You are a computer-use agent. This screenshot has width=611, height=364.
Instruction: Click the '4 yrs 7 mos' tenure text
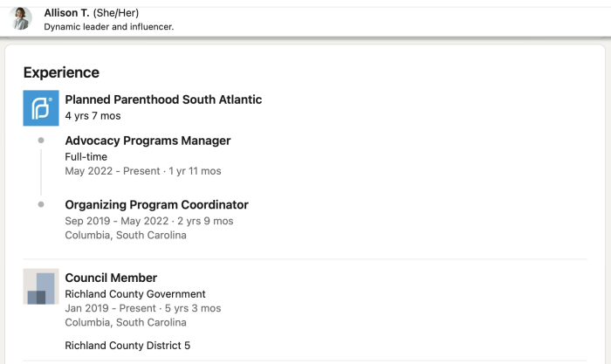[x=93, y=116]
